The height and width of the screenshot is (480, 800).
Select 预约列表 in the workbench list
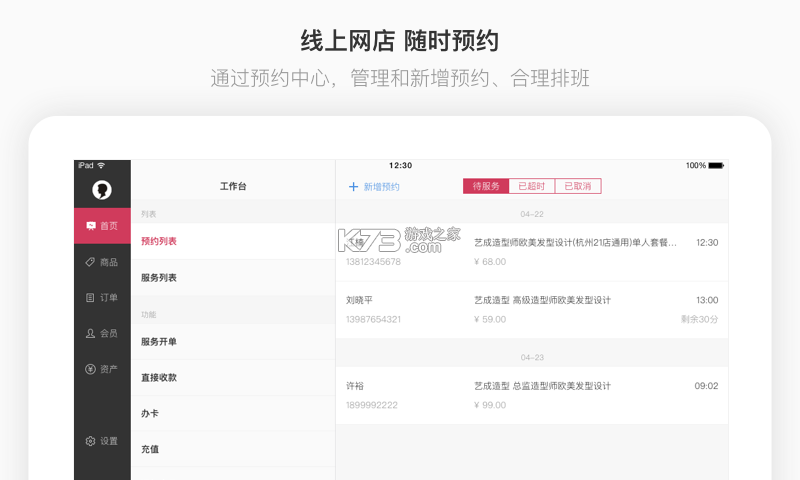click(233, 241)
